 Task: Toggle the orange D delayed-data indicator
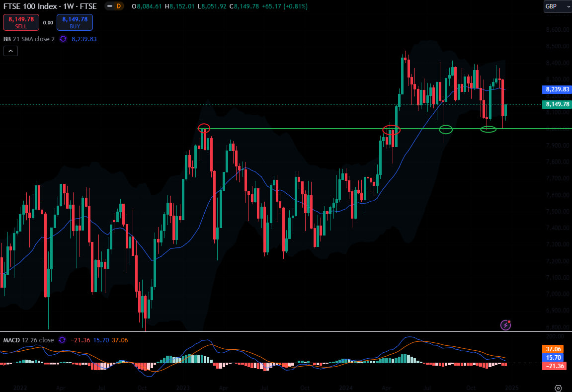tap(119, 6)
